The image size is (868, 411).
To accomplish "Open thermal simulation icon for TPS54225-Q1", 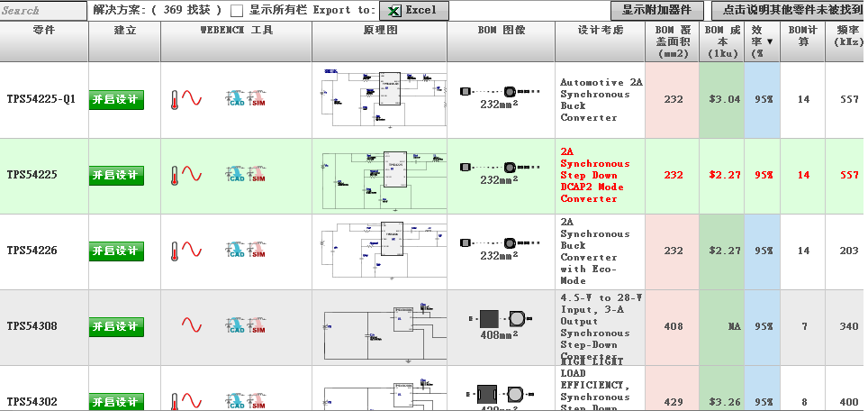I will pos(175,100).
